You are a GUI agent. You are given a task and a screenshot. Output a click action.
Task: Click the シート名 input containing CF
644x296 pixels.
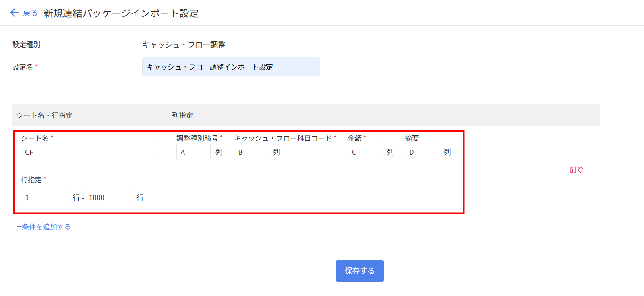(89, 152)
